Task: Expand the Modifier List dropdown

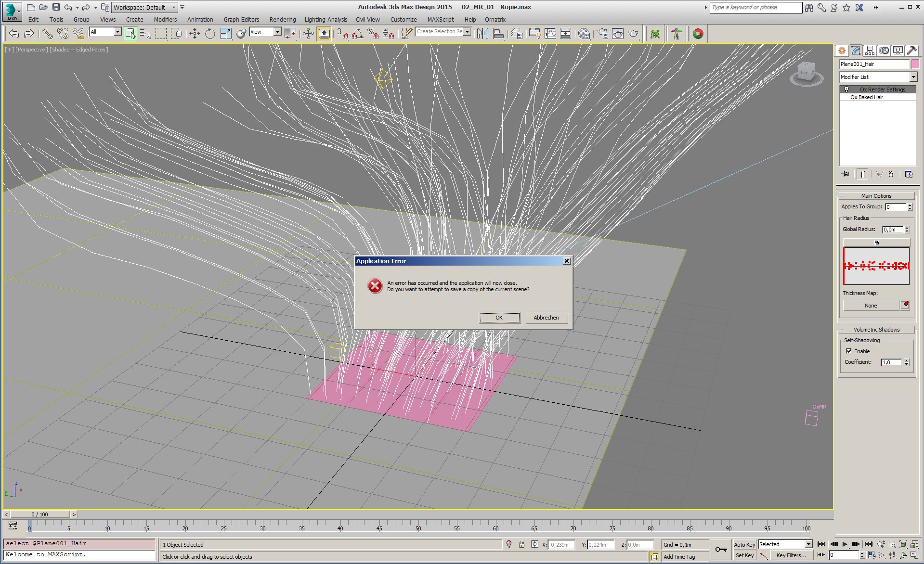Action: pyautogui.click(x=913, y=77)
